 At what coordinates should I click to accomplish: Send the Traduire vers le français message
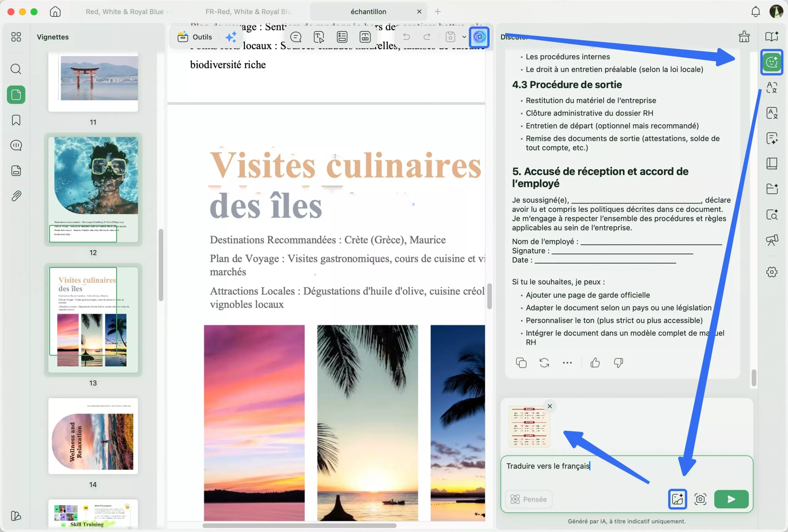731,499
